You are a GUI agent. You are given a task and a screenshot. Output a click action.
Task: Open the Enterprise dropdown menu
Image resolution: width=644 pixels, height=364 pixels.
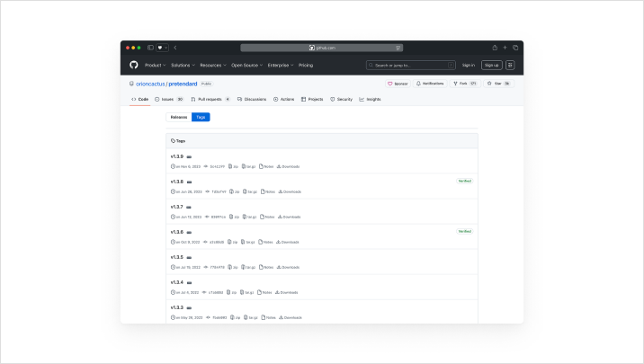point(281,66)
